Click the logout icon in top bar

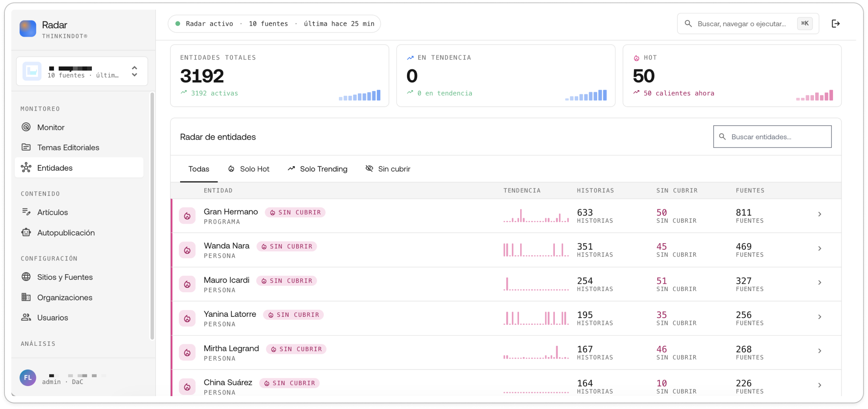point(836,24)
